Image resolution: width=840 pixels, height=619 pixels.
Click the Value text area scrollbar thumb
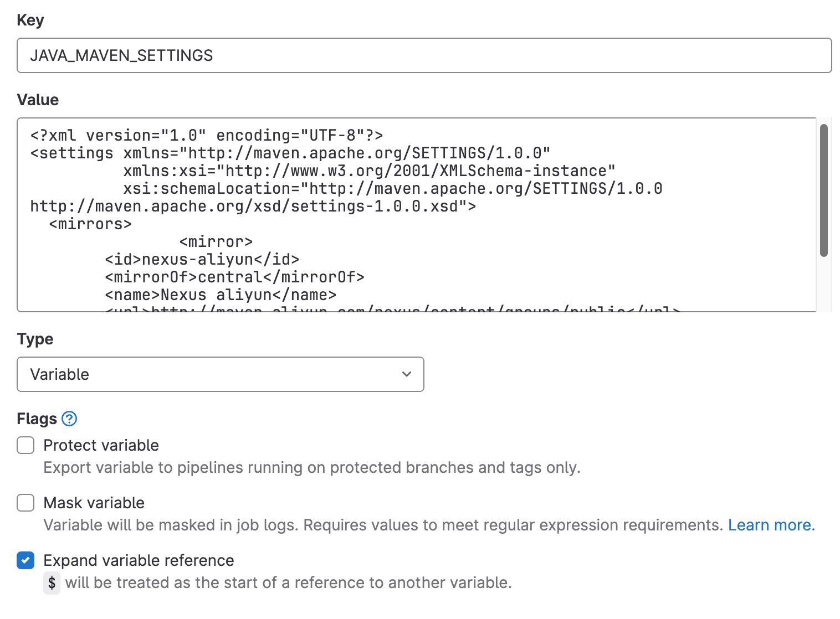824,190
